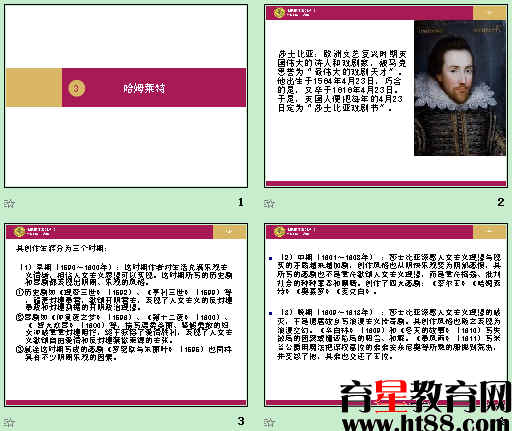This screenshot has height=431, width=512.
Task: Click the animation star icon under slide 3
Action: [x=9, y=422]
